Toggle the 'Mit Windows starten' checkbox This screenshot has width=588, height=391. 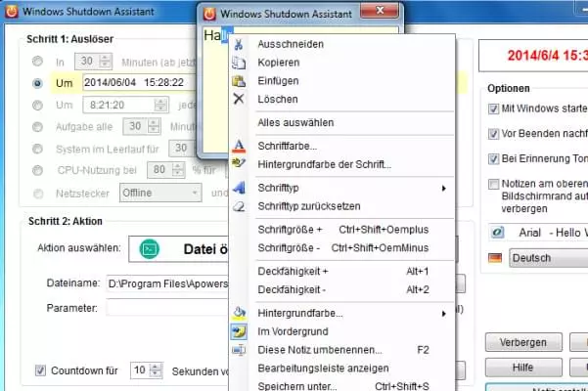pyautogui.click(x=493, y=109)
